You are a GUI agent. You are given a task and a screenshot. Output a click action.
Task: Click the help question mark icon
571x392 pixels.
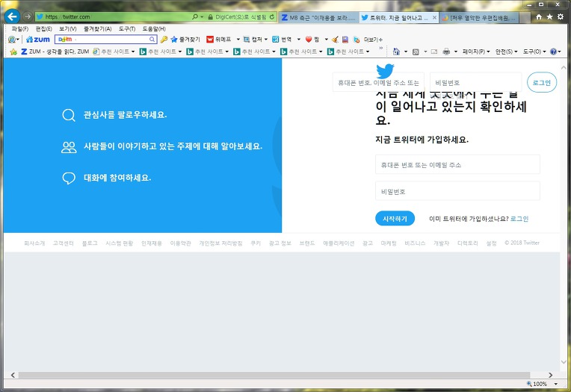pyautogui.click(x=553, y=52)
